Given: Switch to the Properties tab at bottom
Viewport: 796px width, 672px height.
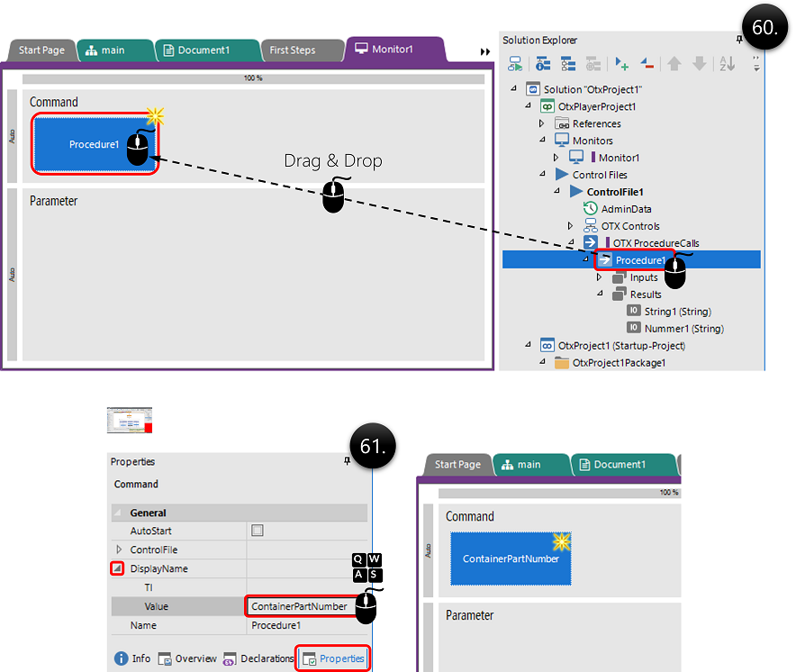Looking at the screenshot, I should (333, 658).
